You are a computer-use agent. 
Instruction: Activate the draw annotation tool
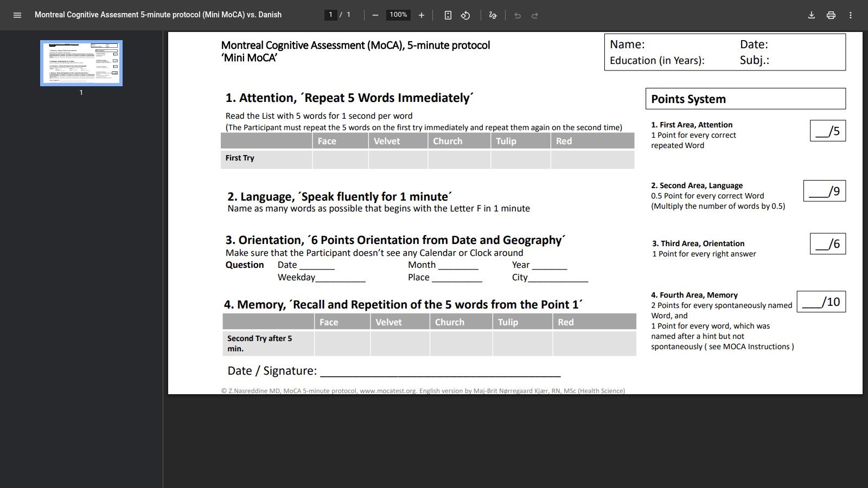pyautogui.click(x=493, y=15)
